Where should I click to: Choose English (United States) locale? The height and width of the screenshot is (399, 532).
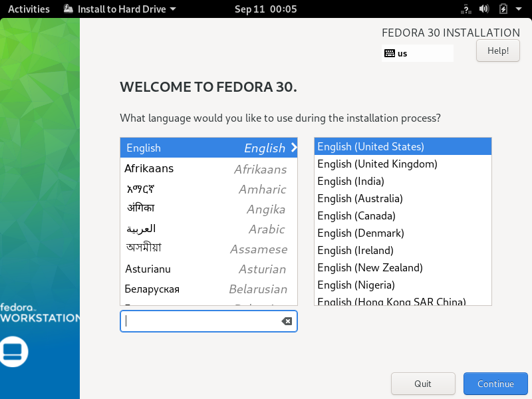coord(403,146)
